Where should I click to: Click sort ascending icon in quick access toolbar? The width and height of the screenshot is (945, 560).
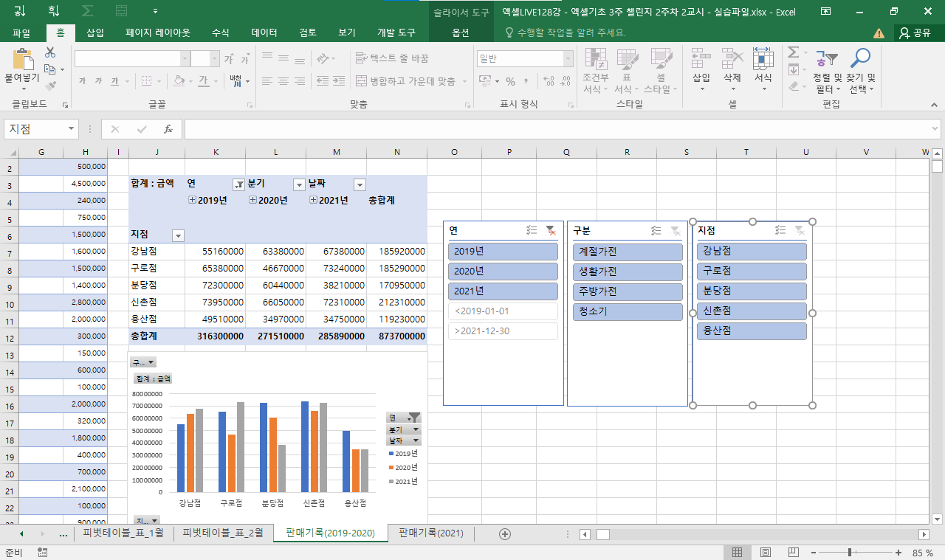tap(18, 11)
